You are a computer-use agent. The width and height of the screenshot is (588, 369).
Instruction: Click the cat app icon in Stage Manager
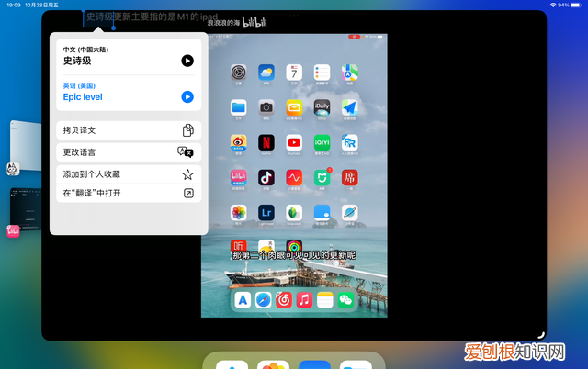(x=13, y=169)
